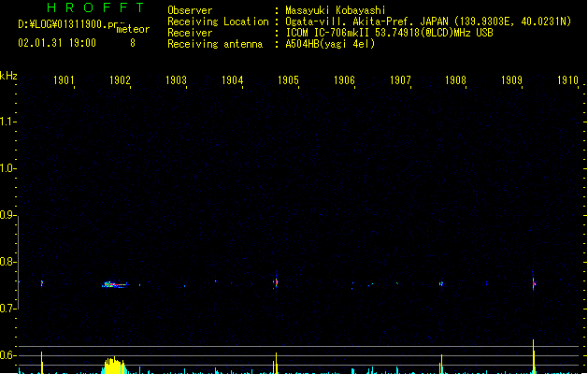
Task: Select observer name Masayuki Kobayashi
Action: tap(336, 10)
